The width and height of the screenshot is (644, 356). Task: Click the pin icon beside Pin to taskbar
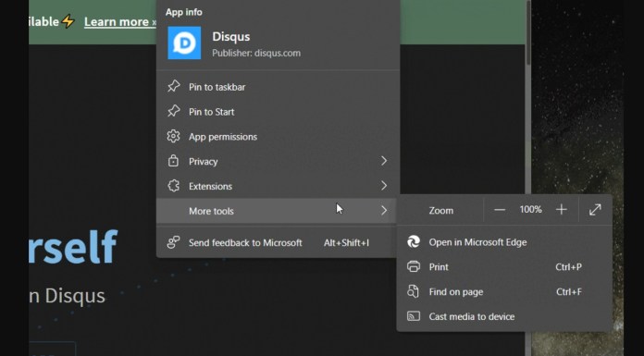(x=173, y=87)
